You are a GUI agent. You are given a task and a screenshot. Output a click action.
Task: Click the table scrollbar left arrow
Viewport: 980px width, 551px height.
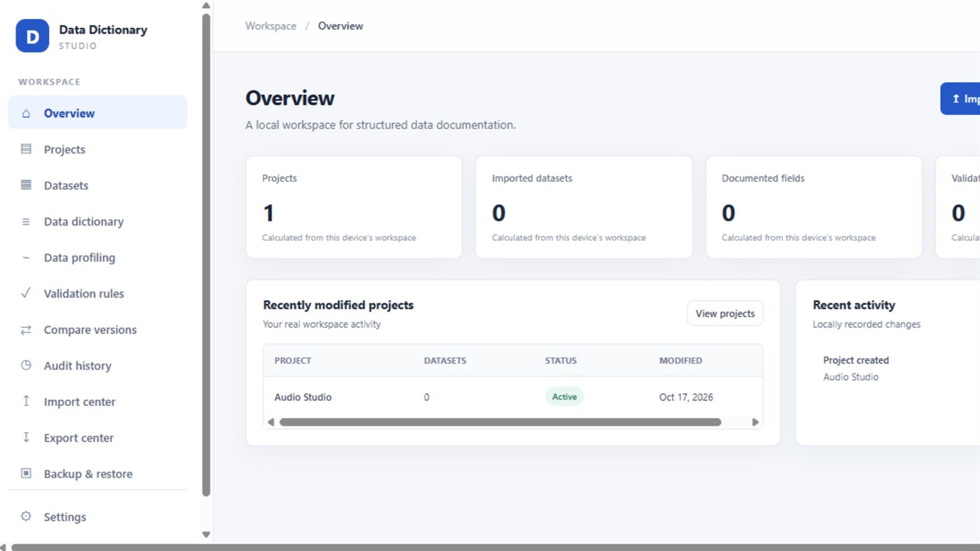pos(271,422)
